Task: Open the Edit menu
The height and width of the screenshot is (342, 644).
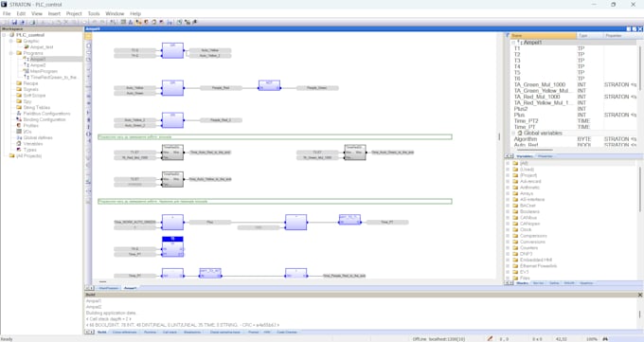Action: pos(21,13)
